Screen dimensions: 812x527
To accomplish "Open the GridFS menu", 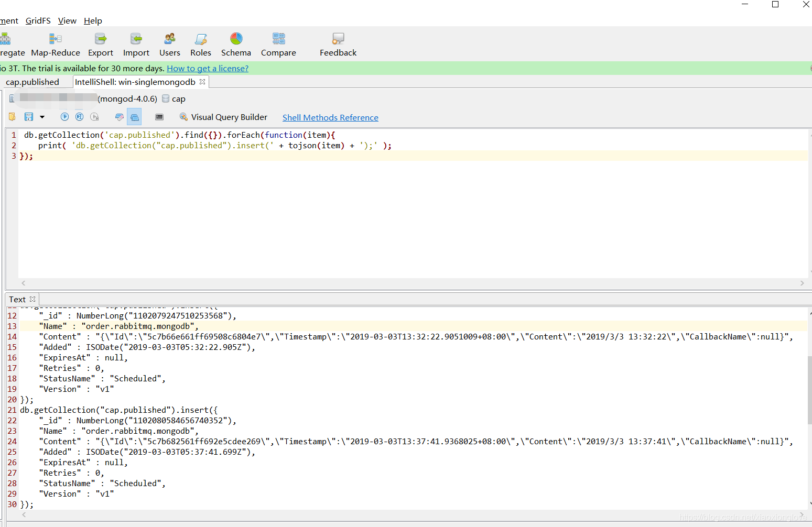I will [x=38, y=21].
